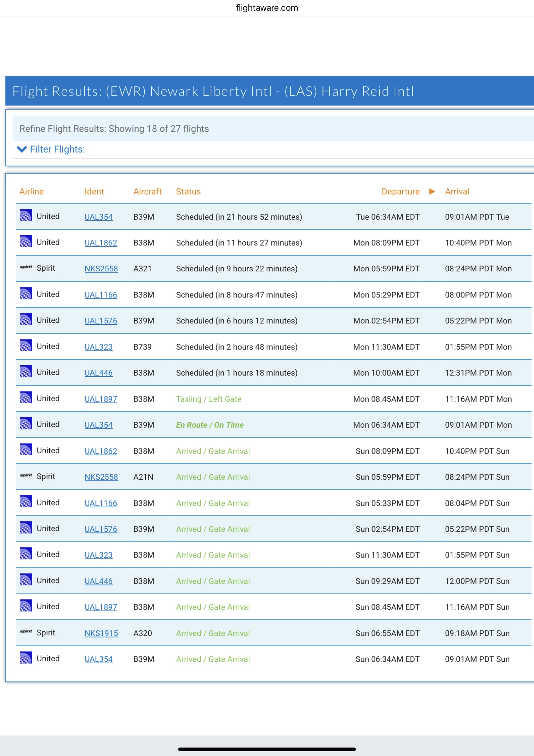Image resolution: width=534 pixels, height=756 pixels.
Task: Open UAL446 flight departing Sun 09:29AM
Action: coord(99,582)
